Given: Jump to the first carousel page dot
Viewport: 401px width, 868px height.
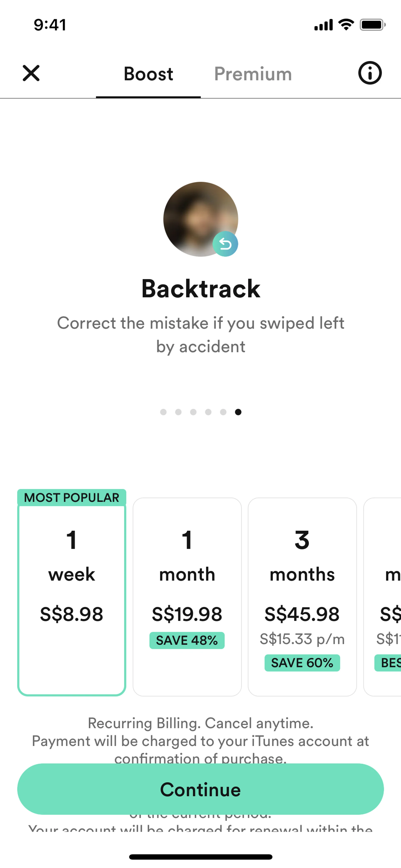Looking at the screenshot, I should 164,412.
